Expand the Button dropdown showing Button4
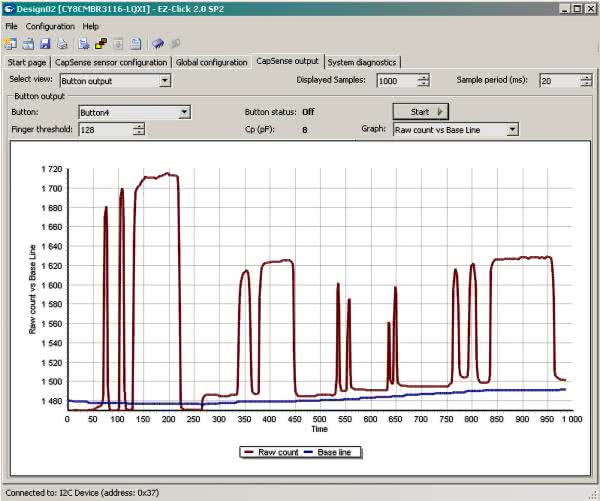 pos(184,113)
